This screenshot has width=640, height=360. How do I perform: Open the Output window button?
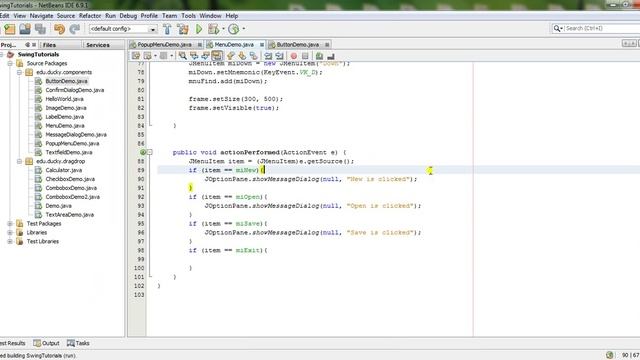[x=47, y=343]
